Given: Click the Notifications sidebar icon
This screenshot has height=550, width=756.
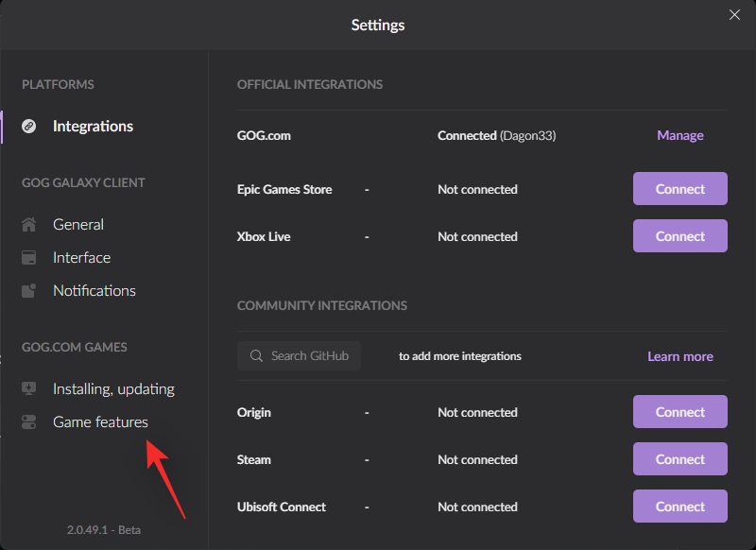Looking at the screenshot, I should 29,291.
